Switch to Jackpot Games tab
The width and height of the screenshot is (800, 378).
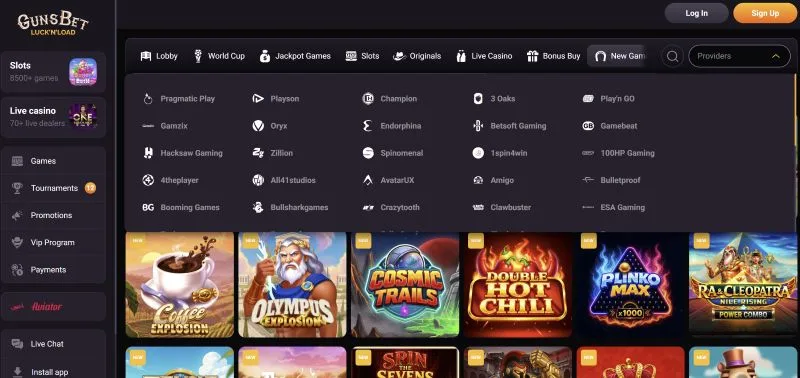click(x=295, y=56)
